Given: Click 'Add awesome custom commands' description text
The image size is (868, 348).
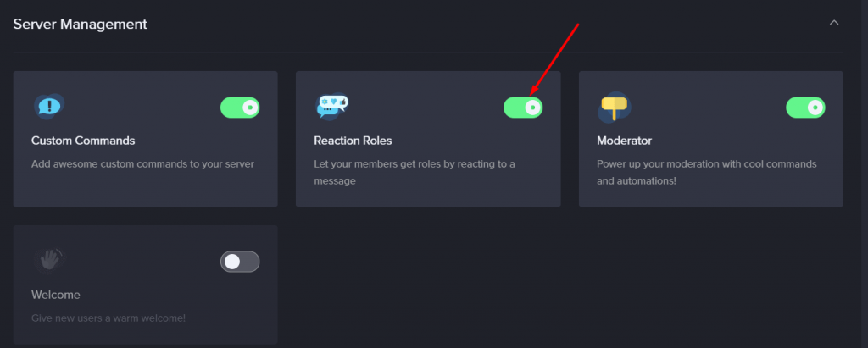Looking at the screenshot, I should (x=142, y=163).
